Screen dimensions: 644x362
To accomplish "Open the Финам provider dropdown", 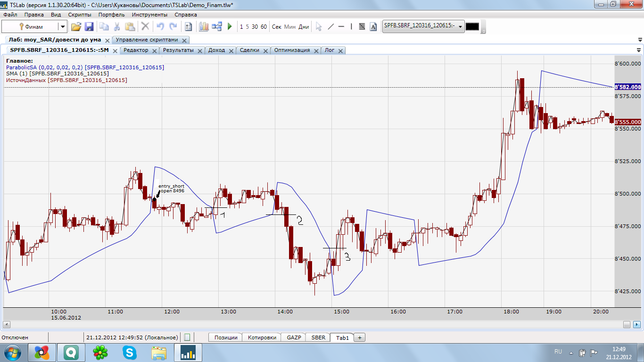I will 62,27.
